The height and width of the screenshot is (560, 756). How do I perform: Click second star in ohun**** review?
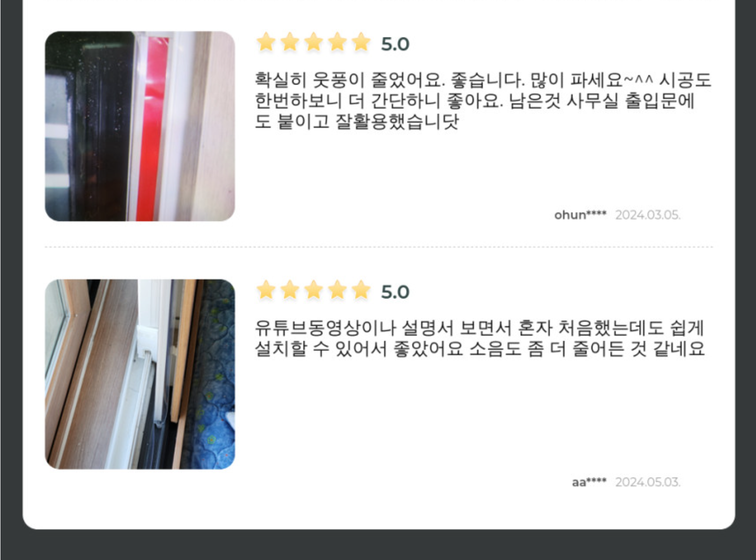pos(290,42)
